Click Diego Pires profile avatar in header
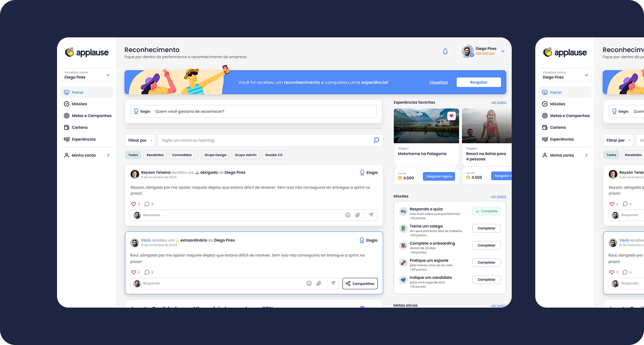 coord(468,51)
